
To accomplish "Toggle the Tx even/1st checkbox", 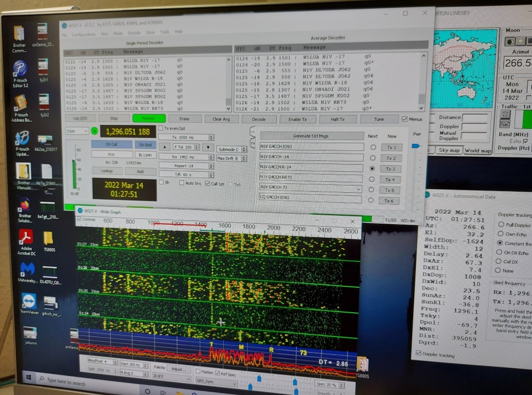I will (x=161, y=128).
